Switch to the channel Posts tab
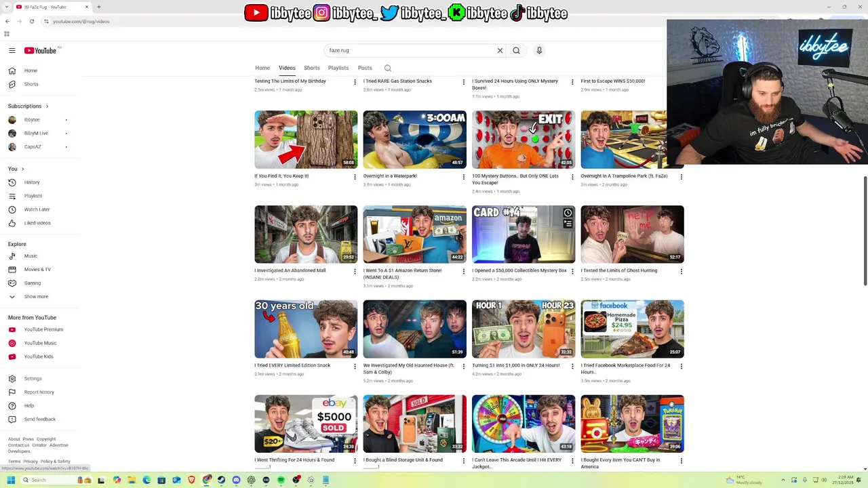 coord(365,68)
